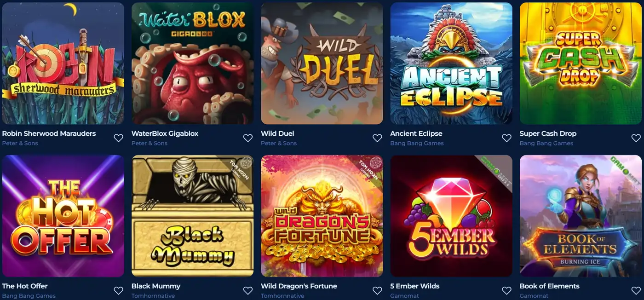Heart the 5 Ember Wilds game
Screen dimensions: 644x300
coord(506,291)
